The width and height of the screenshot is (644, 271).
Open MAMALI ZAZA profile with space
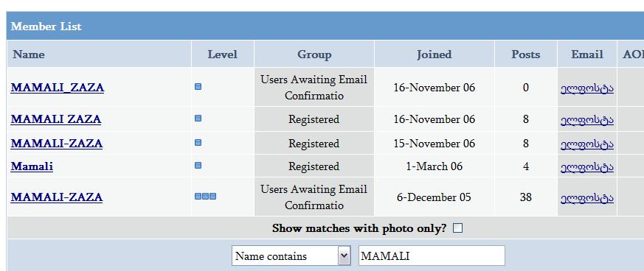[x=56, y=119]
